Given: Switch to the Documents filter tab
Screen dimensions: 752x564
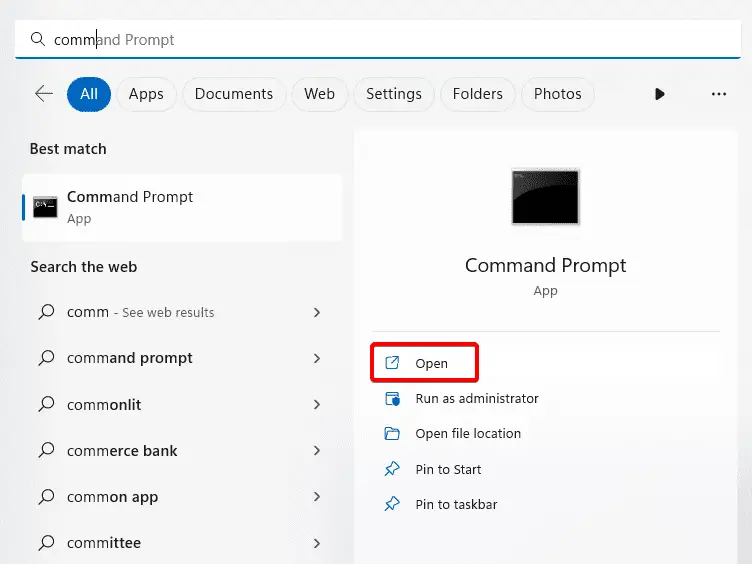Looking at the screenshot, I should point(234,94).
